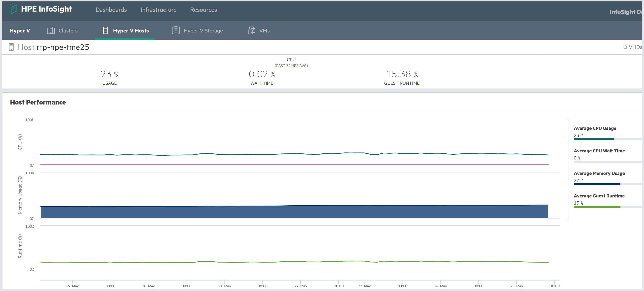The height and width of the screenshot is (291, 644).
Task: Click the Average CPU Wait Time label
Action: coord(599,151)
